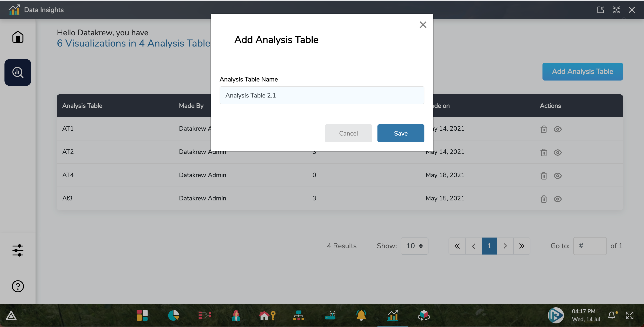Go to the first page
Screen dimensions: 644x327
click(457, 246)
